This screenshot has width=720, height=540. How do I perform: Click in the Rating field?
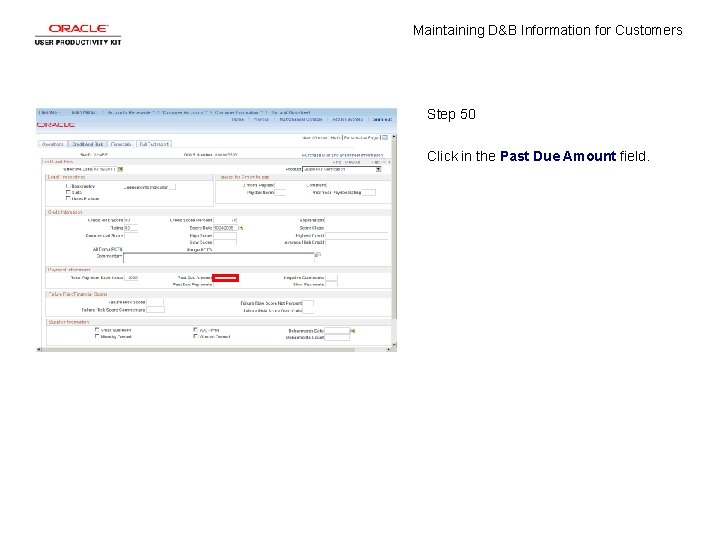[x=131, y=228]
